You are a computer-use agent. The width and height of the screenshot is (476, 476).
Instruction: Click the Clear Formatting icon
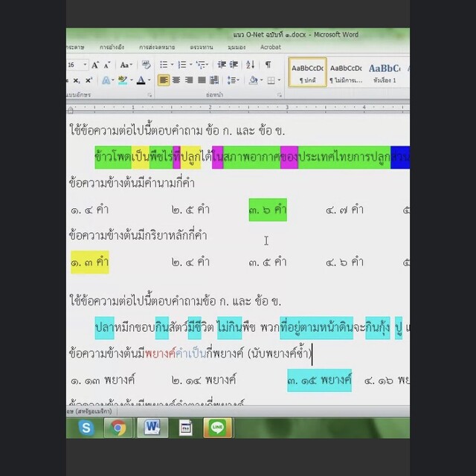pos(144,65)
